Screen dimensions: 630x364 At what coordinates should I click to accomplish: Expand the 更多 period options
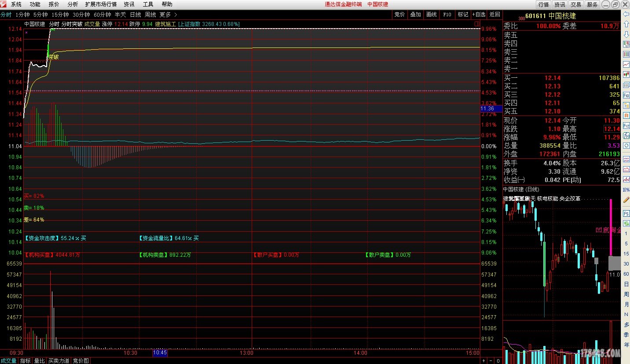(x=168, y=15)
